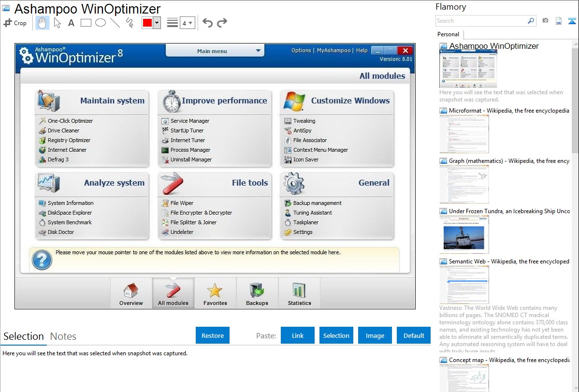579x392 pixels.
Task: Switch to the Notes tab
Action: (63, 336)
